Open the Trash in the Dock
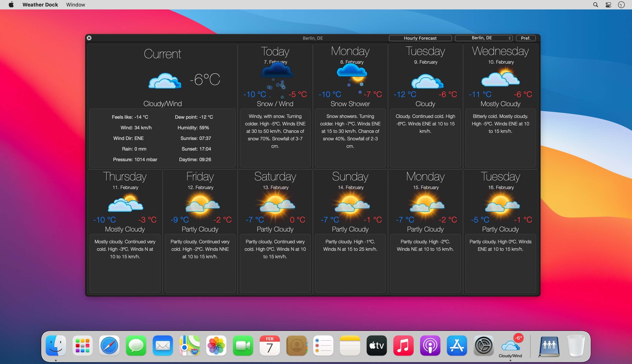This screenshot has width=632, height=364. [576, 345]
